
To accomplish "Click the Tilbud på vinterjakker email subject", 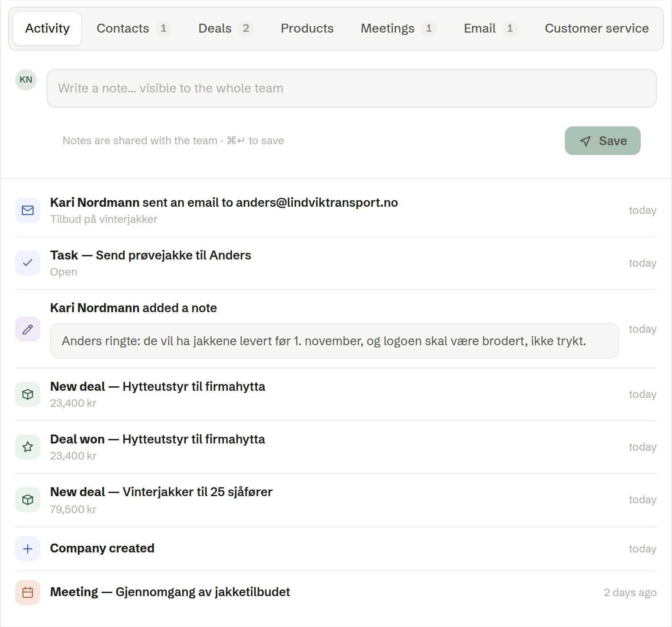I will (104, 219).
